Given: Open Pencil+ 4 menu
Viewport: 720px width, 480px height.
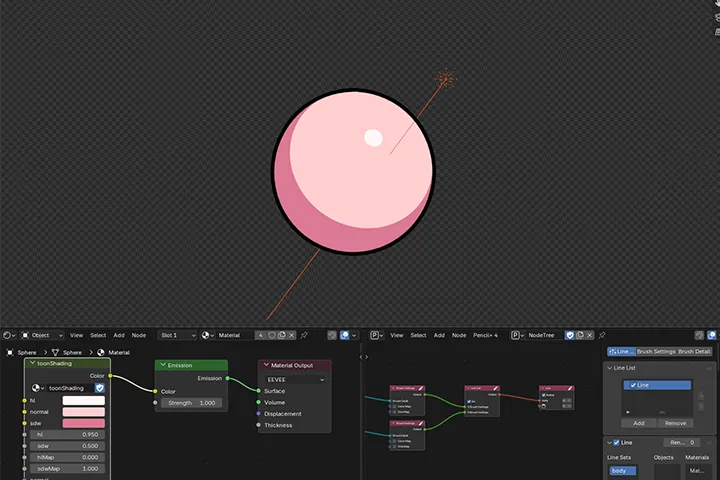Looking at the screenshot, I should pos(485,335).
